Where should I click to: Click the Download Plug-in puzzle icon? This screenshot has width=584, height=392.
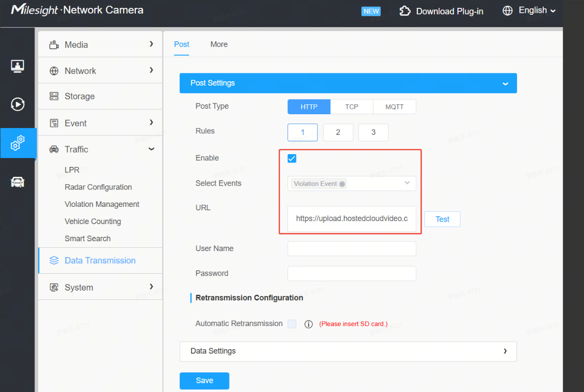(x=405, y=11)
